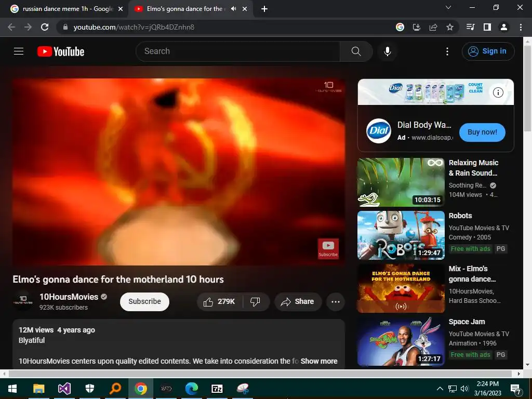
Task: Close the russian dance meme tab
Action: pos(121,9)
